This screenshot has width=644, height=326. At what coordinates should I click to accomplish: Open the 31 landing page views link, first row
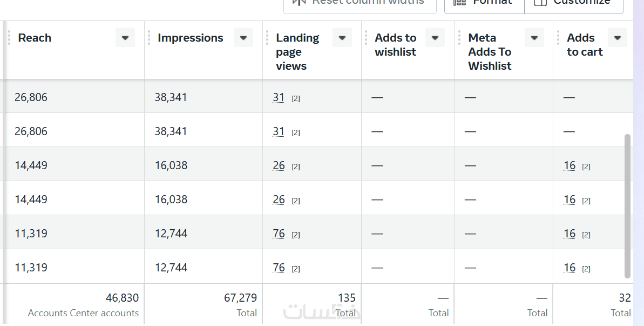coord(279,97)
